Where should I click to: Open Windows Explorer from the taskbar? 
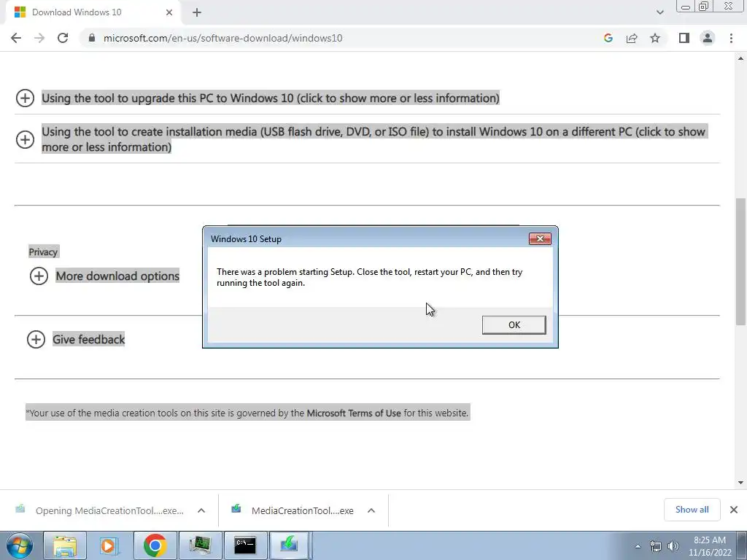click(x=65, y=545)
